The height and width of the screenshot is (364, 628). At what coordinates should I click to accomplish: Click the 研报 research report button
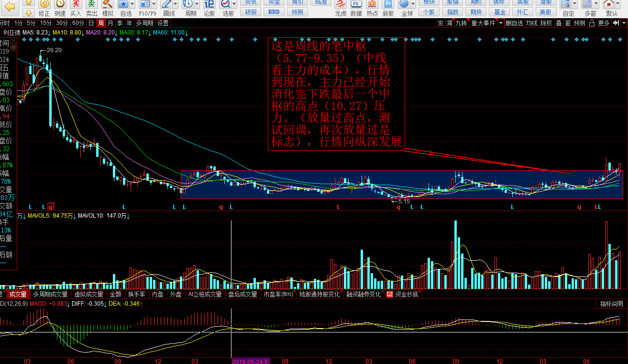pos(251,12)
